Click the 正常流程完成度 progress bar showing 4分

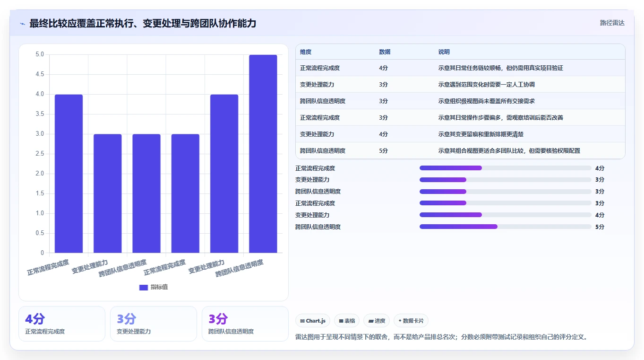tap(506, 168)
